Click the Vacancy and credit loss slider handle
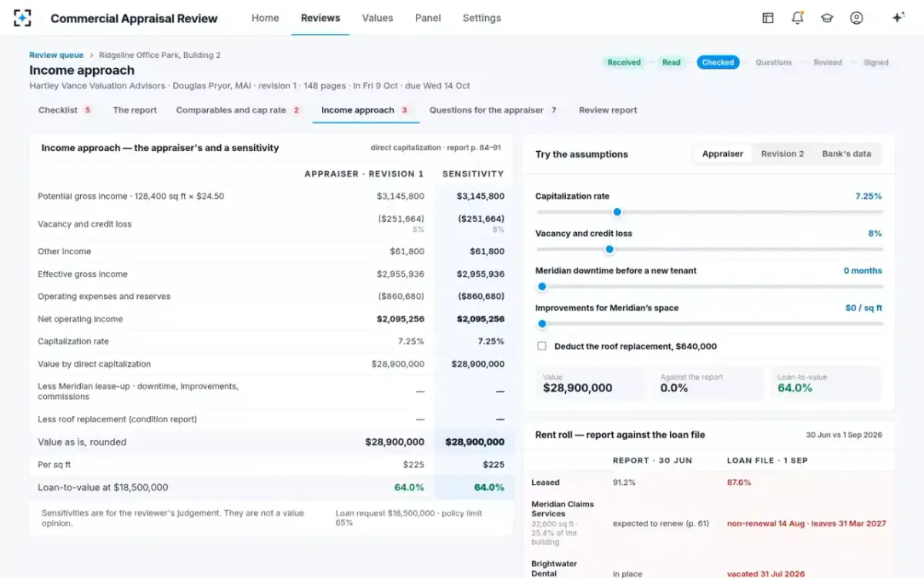 (x=609, y=249)
